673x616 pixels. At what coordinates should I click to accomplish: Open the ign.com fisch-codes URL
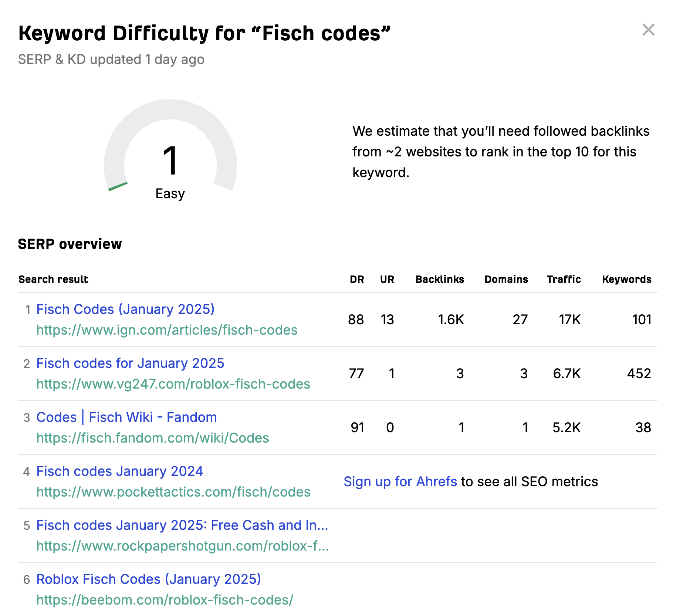[x=167, y=330]
